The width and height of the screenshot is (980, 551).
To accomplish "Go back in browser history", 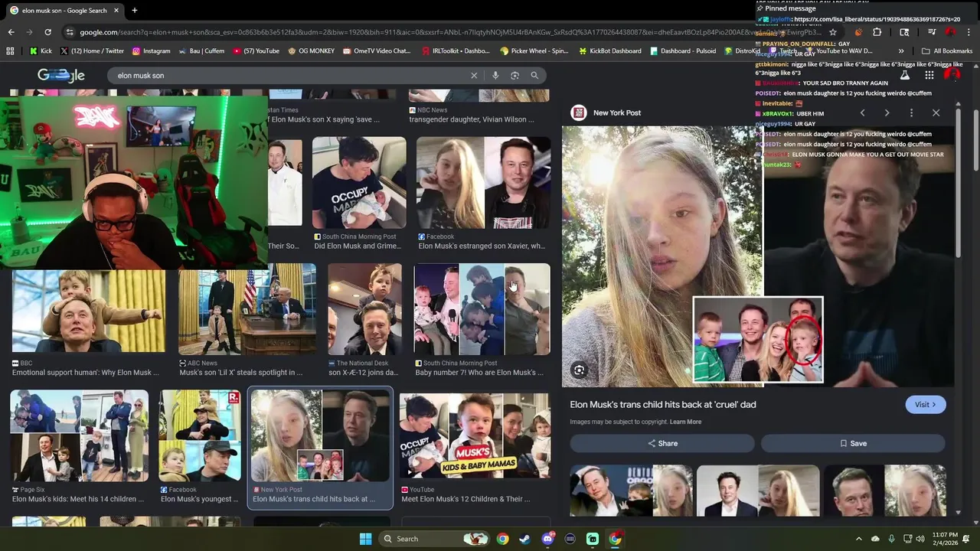I will [x=11, y=32].
